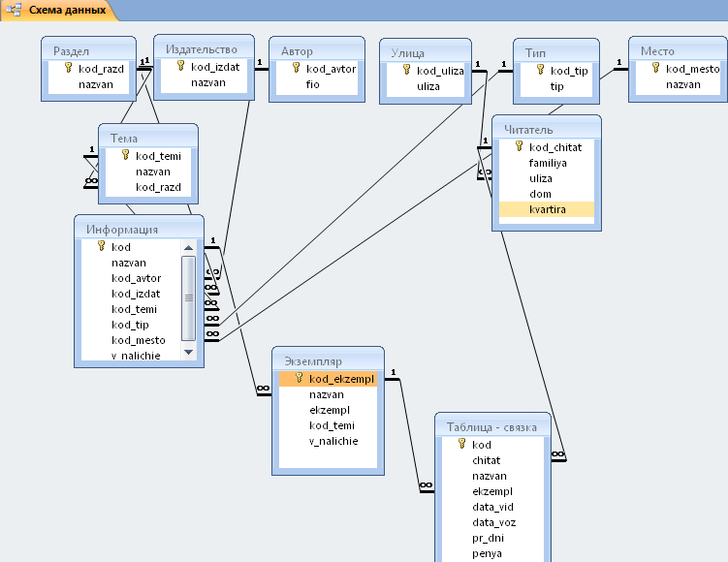Select highlighted kvartira field in Читатель

(547, 209)
